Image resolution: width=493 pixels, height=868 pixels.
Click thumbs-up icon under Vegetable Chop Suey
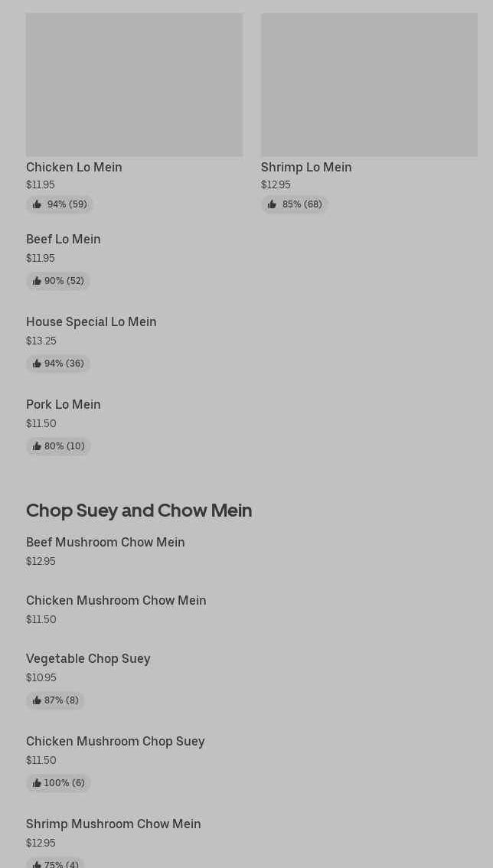tap(37, 700)
